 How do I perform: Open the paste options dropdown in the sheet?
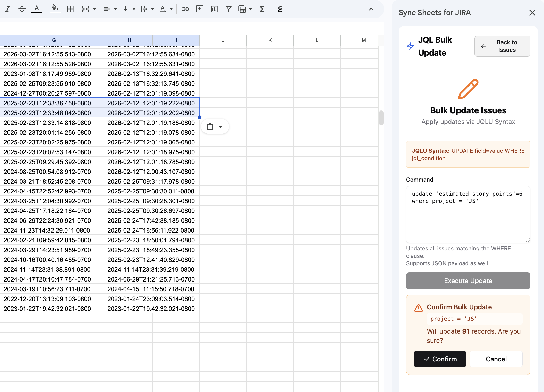pos(220,127)
